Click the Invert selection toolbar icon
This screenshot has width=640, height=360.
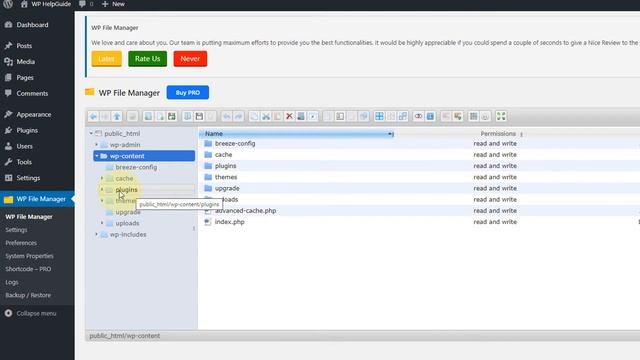coord(403,116)
